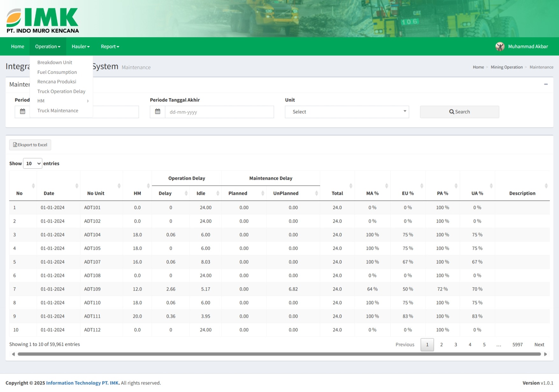Viewport: 559px width, 392px height.
Task: Go to page 3 of results
Action: point(455,345)
